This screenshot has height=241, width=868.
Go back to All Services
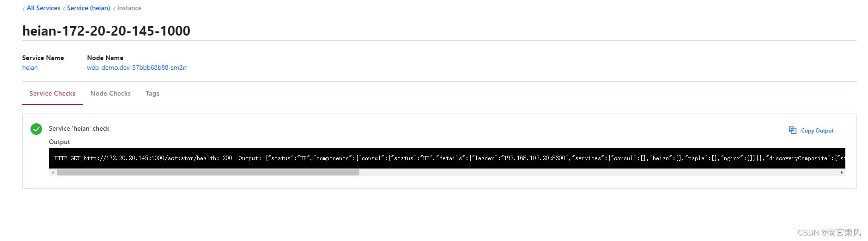click(43, 8)
